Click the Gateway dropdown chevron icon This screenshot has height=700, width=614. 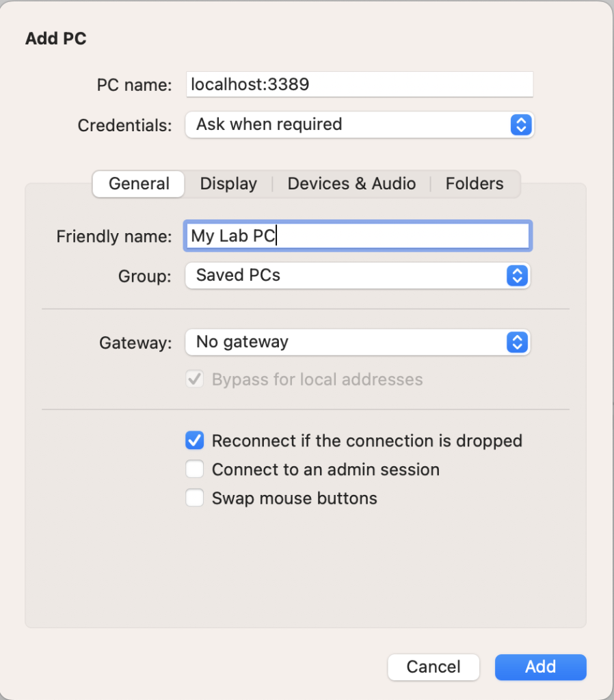point(518,342)
